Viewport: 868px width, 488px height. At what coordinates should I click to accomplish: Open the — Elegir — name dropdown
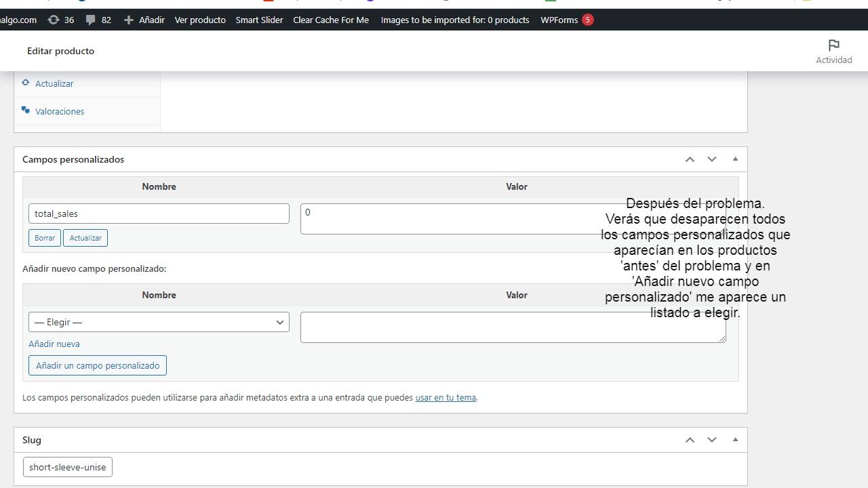[159, 322]
